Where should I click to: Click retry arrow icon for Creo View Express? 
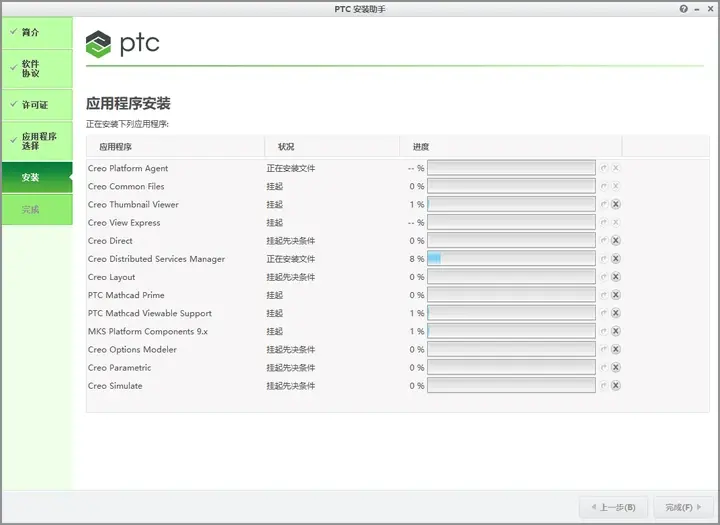click(x=604, y=222)
